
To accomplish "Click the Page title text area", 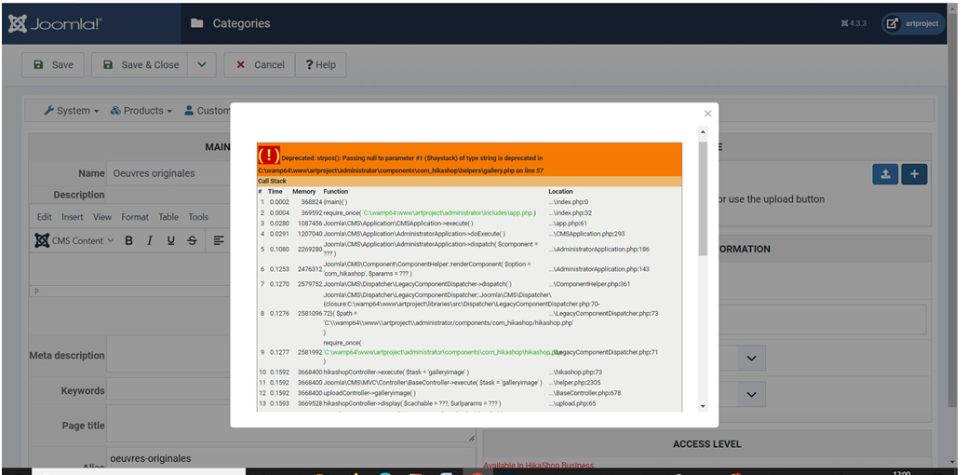I will pyautogui.click(x=291, y=425).
